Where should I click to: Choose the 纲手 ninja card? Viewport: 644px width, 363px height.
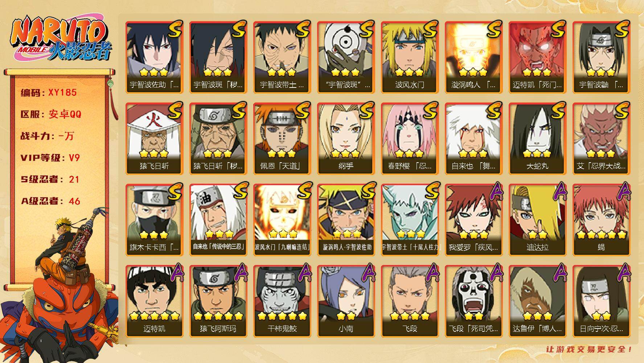[346, 139]
